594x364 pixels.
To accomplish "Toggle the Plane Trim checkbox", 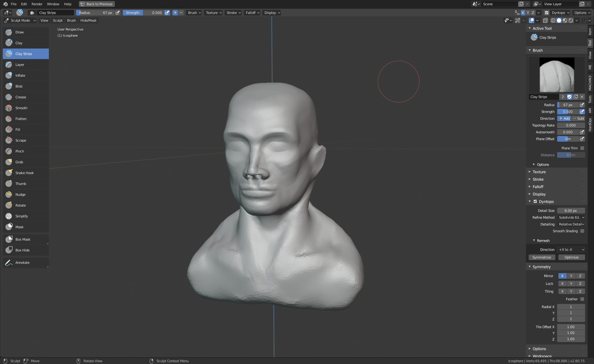I will [582, 148].
